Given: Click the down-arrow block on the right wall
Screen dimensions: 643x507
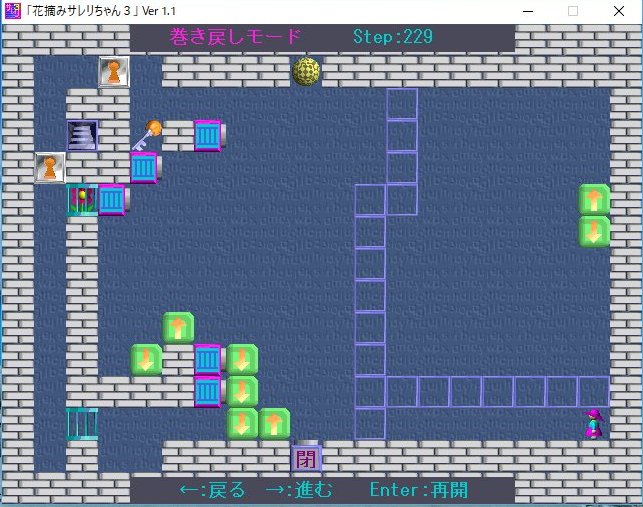Looking at the screenshot, I should [x=594, y=232].
